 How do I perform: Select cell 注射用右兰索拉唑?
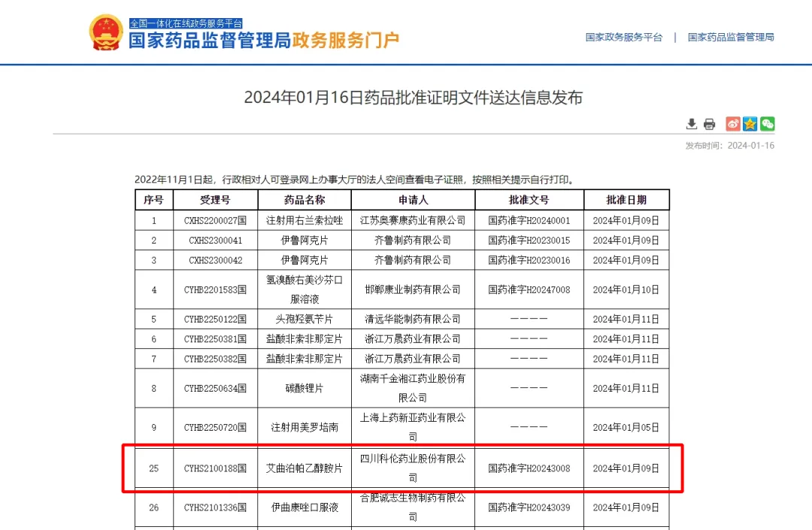[x=304, y=220]
